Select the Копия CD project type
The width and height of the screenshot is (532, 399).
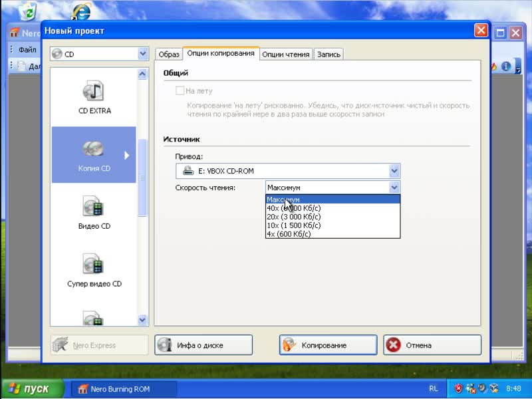click(94, 155)
